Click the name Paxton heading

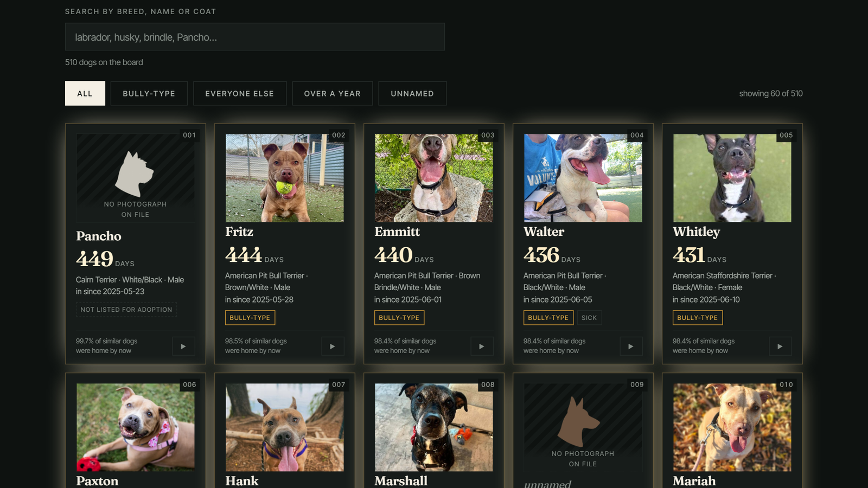(97, 481)
